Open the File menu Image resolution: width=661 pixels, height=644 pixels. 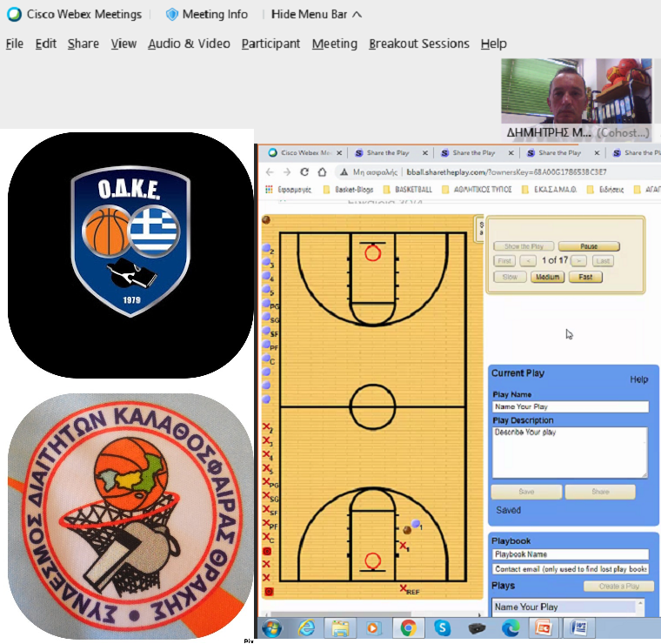pos(14,44)
